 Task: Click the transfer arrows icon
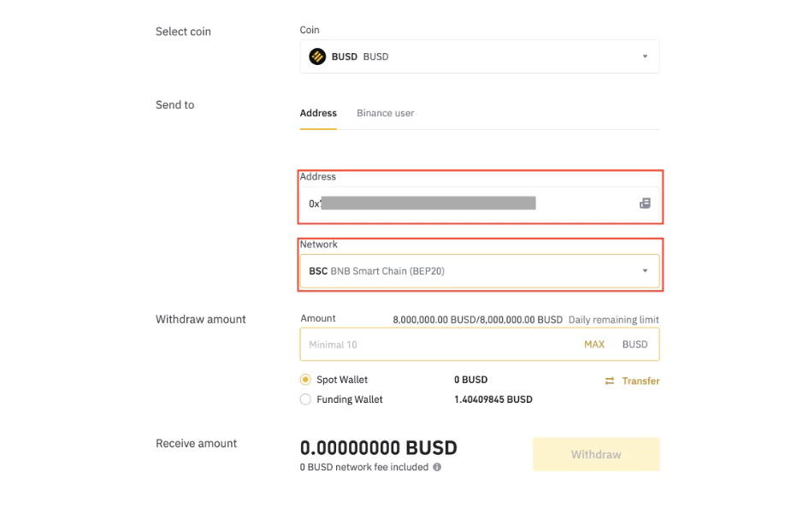pyautogui.click(x=610, y=381)
